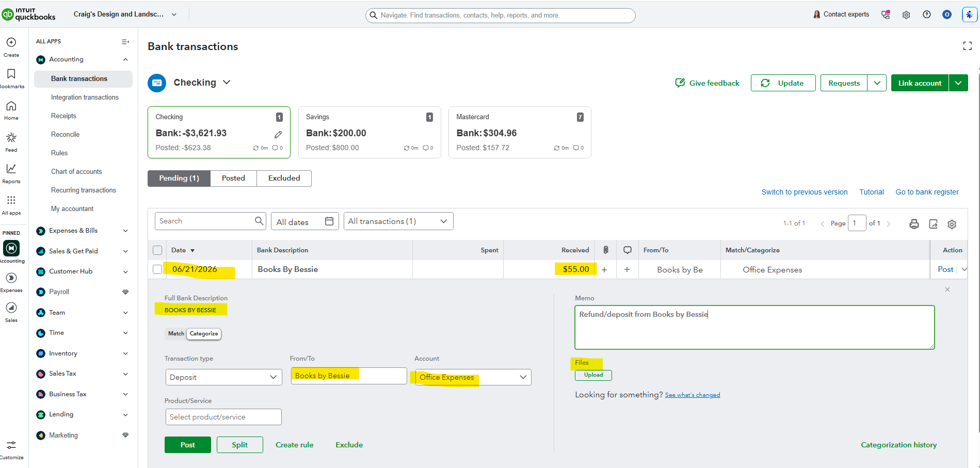Image resolution: width=980 pixels, height=468 pixels.
Task: Print the transactions list
Action: [x=914, y=224]
